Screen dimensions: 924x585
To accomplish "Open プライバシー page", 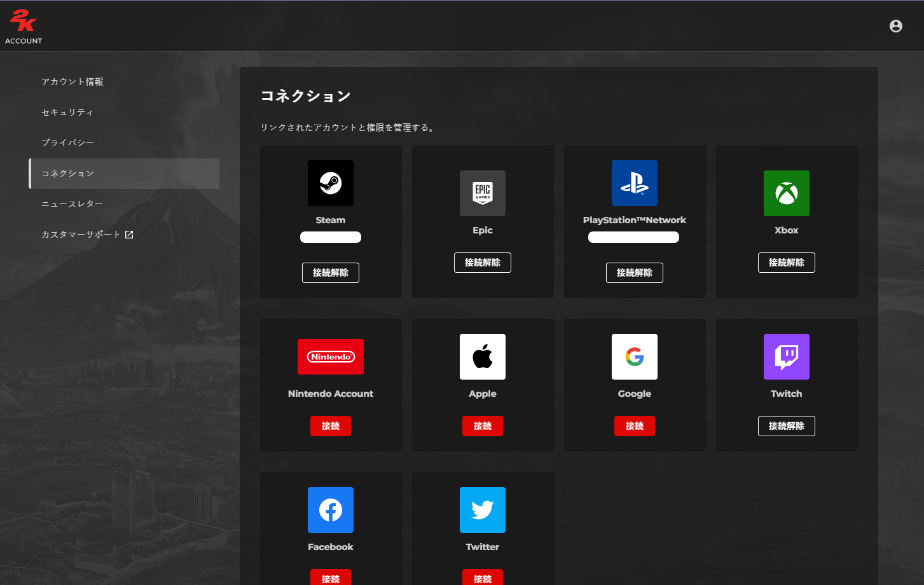I will click(x=124, y=143).
